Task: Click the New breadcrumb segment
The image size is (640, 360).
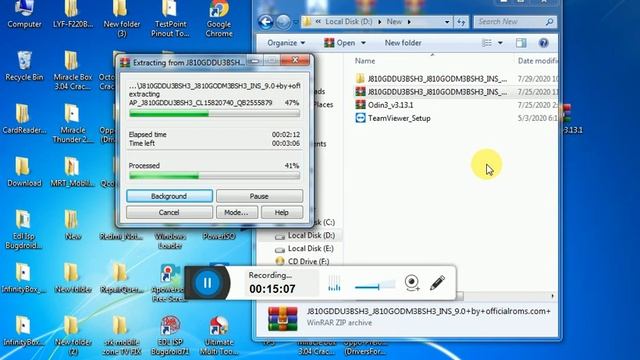Action: [x=394, y=22]
